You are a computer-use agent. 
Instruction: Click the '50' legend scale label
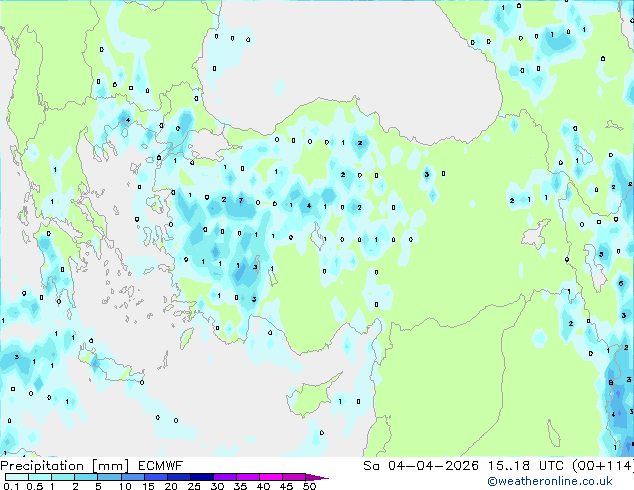coord(309,486)
